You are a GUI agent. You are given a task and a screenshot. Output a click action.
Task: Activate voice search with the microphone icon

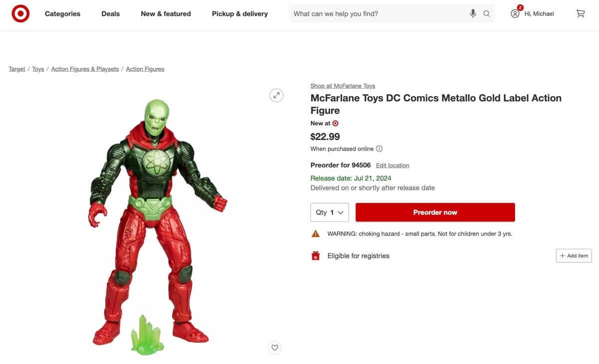tap(473, 13)
